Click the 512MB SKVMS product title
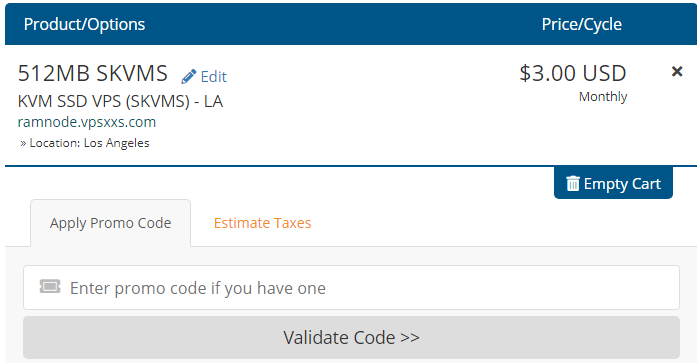This screenshot has height=363, width=697. tap(92, 73)
